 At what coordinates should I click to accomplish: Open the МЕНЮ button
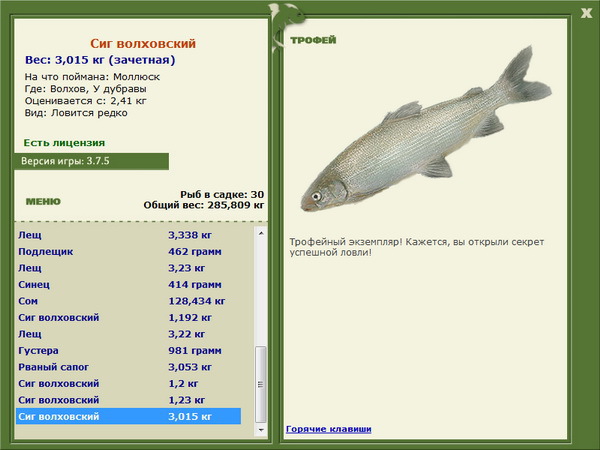(x=43, y=202)
